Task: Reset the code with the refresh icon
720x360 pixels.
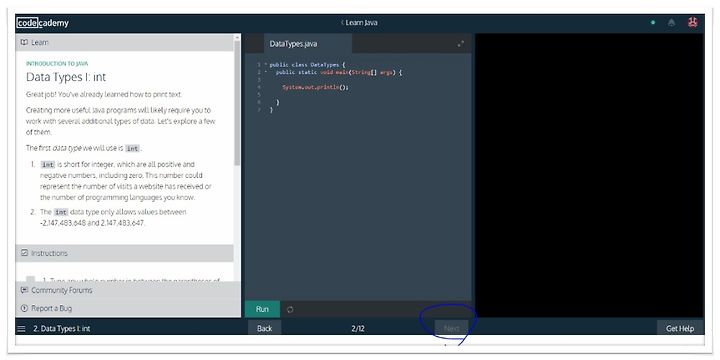Action: [290, 309]
